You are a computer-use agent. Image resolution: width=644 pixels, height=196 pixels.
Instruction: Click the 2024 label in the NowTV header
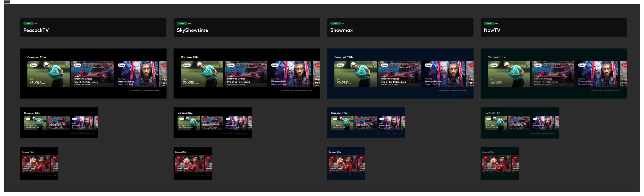(x=496, y=23)
